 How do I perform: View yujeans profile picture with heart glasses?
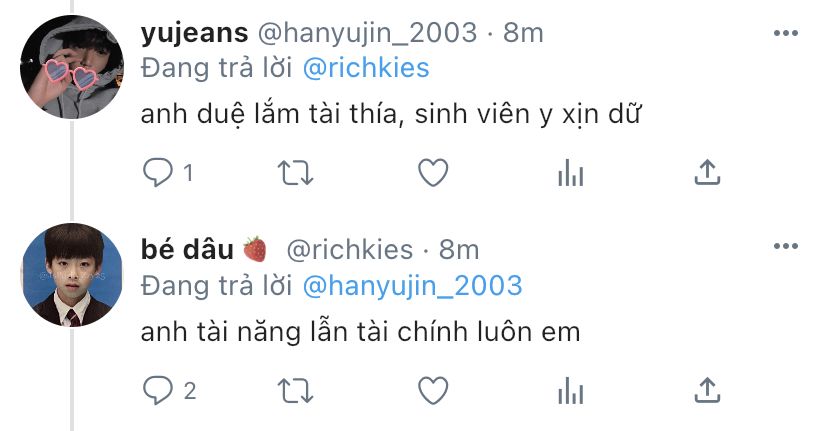point(72,67)
